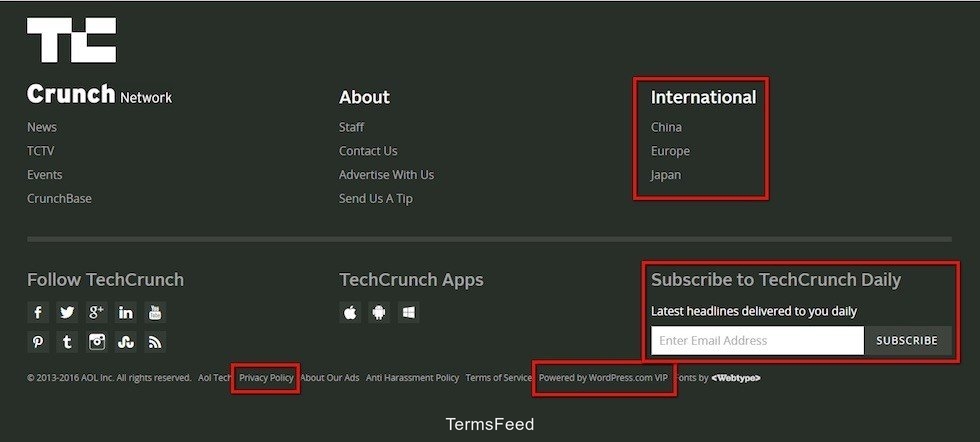Open the Tumblr icon
Screen dimensions: 980x442
coord(67,342)
